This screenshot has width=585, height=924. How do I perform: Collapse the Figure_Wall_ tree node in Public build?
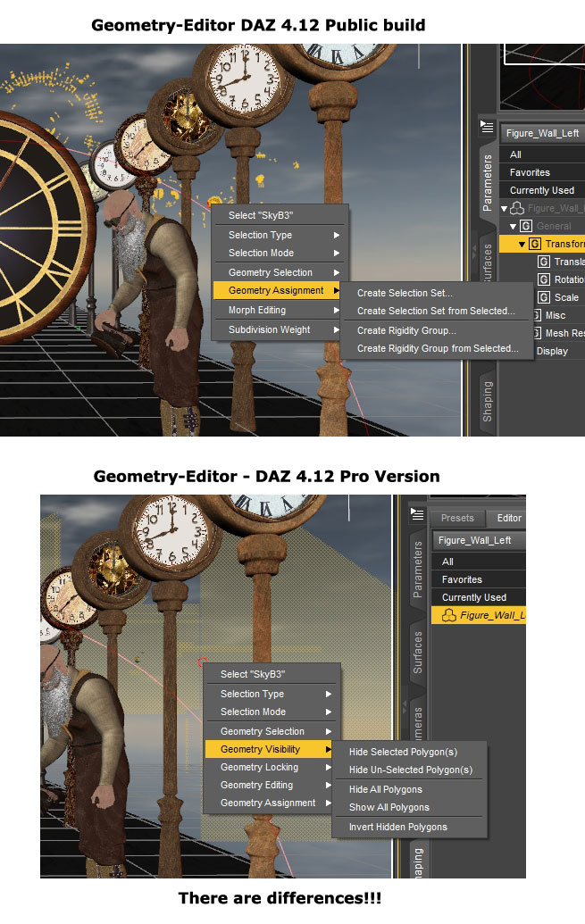[x=505, y=209]
